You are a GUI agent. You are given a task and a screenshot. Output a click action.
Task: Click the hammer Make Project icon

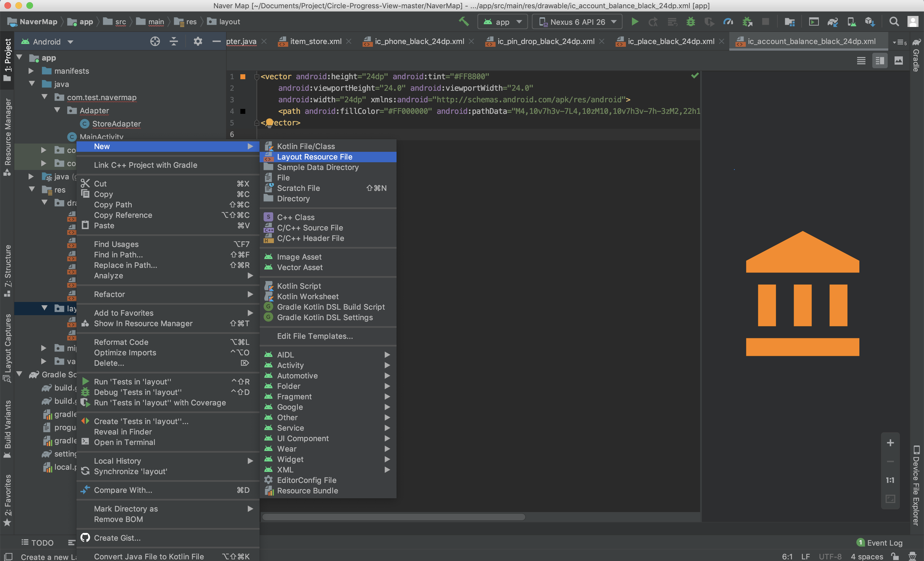click(463, 21)
